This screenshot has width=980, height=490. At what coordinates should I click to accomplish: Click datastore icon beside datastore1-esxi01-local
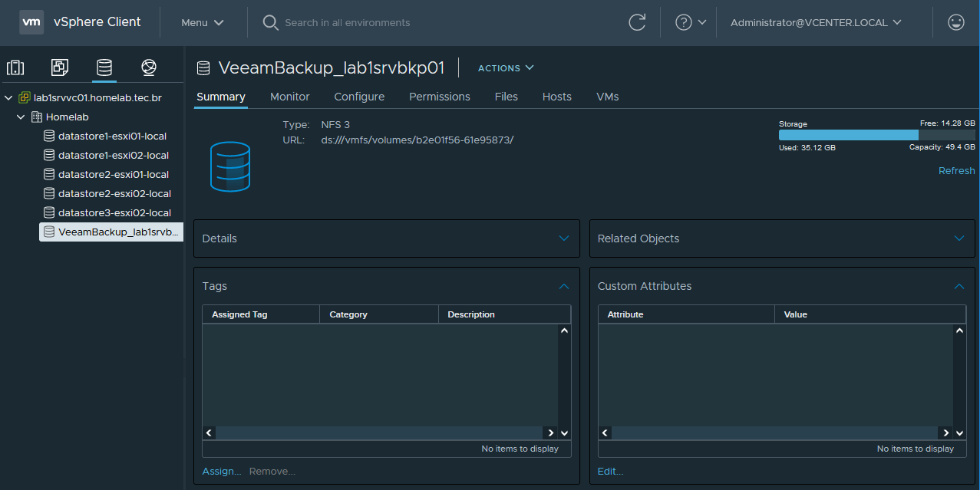49,136
